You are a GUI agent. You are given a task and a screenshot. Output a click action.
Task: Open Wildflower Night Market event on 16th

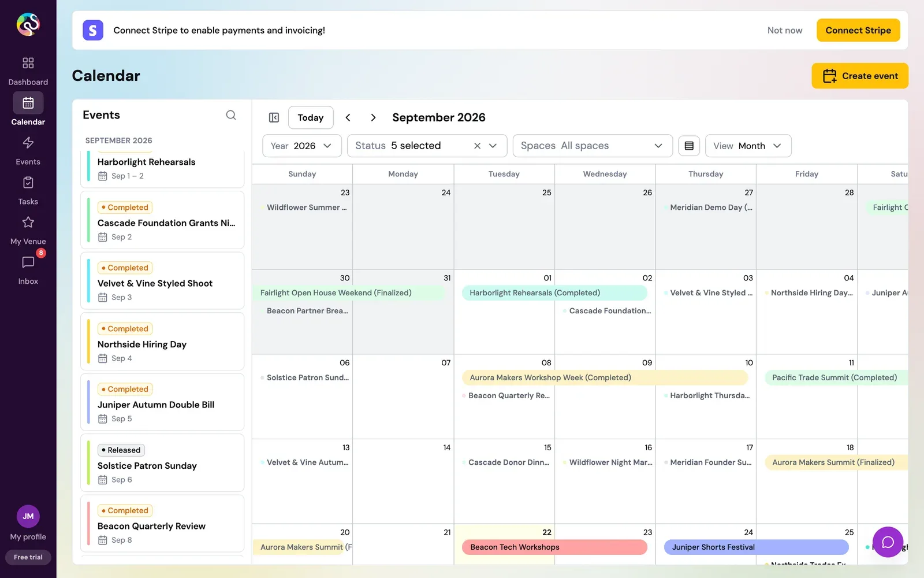coord(607,462)
